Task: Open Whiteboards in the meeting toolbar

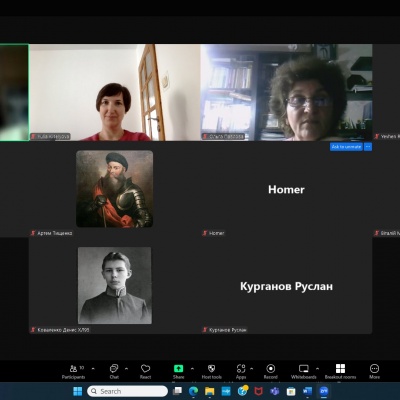Action: click(303, 372)
